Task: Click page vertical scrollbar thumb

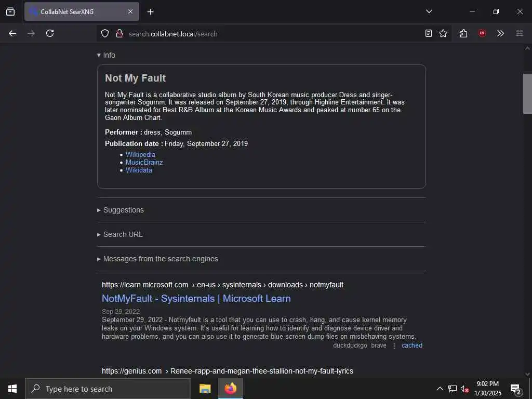Action: 527,94
